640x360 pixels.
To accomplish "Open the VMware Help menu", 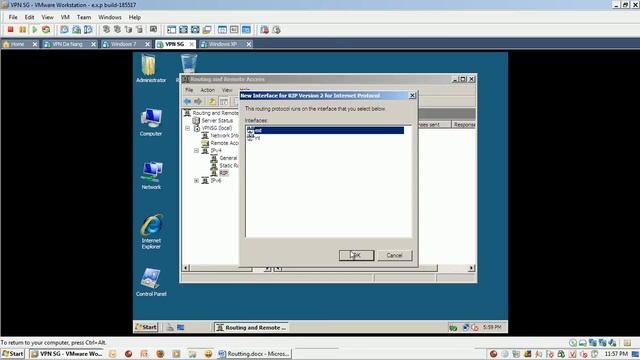I will [135, 17].
